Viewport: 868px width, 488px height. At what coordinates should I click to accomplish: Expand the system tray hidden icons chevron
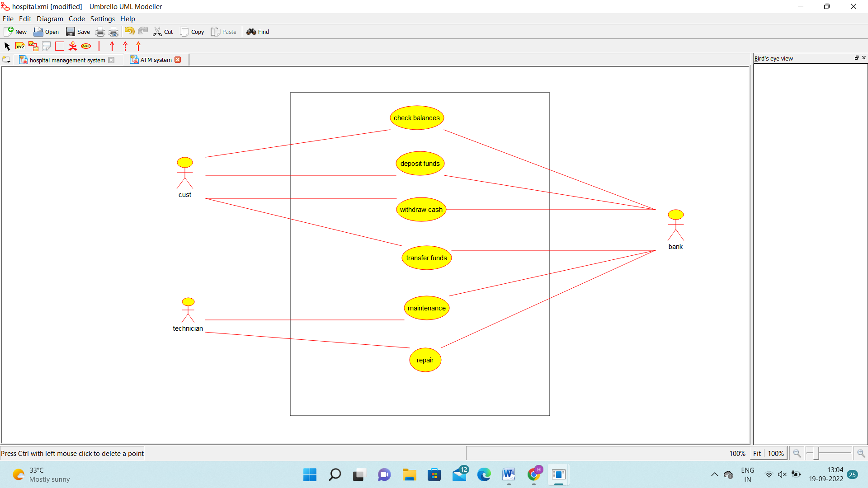point(715,474)
